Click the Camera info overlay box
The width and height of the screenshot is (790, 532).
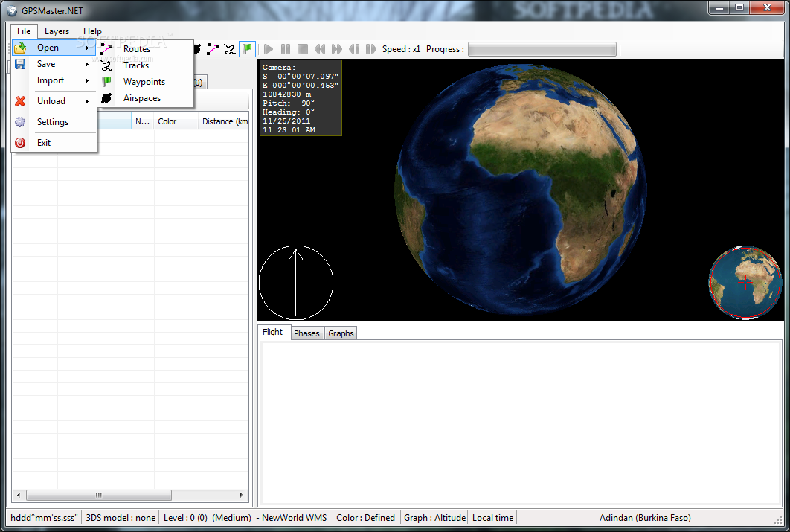[301, 97]
